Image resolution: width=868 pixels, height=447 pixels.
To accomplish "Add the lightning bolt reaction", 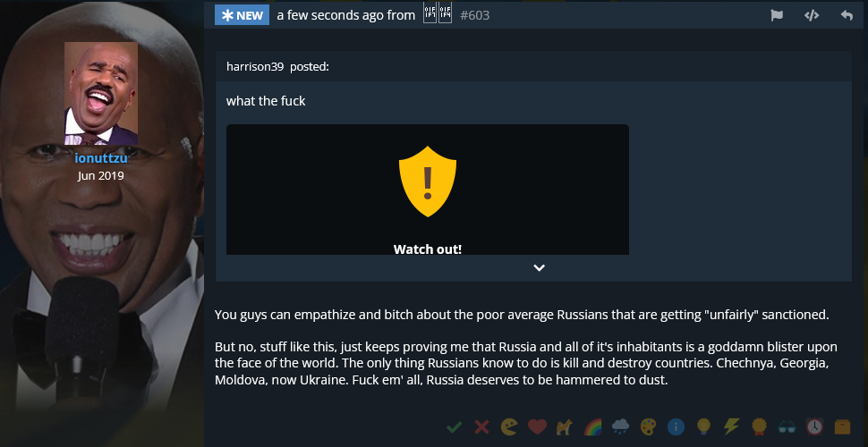I will pos(731,426).
